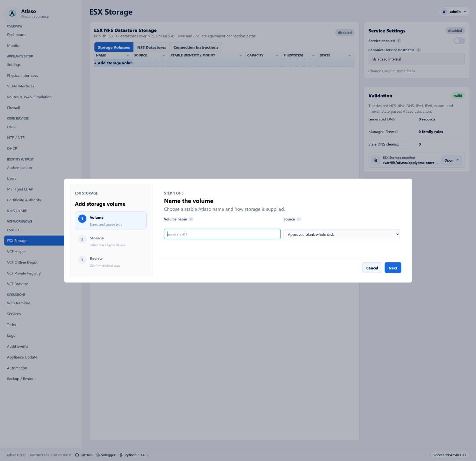476x461 pixels.
Task: Switch to the NFS Datastores tab
Action: pyautogui.click(x=152, y=47)
